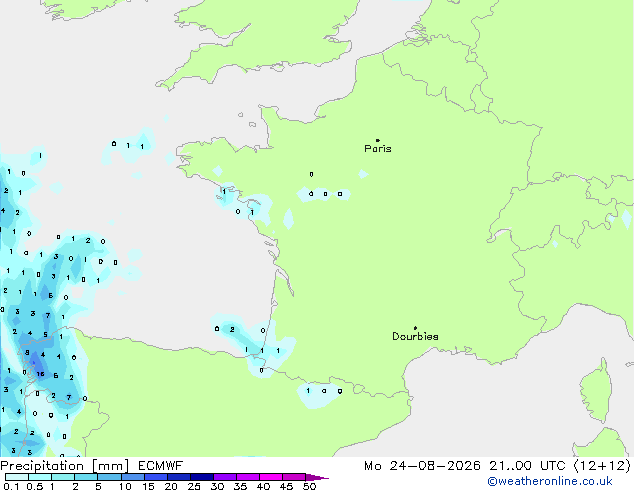This screenshot has height=490, width=634.
Task: Click the weatheronline.co.uk copyright link
Action: 550,481
